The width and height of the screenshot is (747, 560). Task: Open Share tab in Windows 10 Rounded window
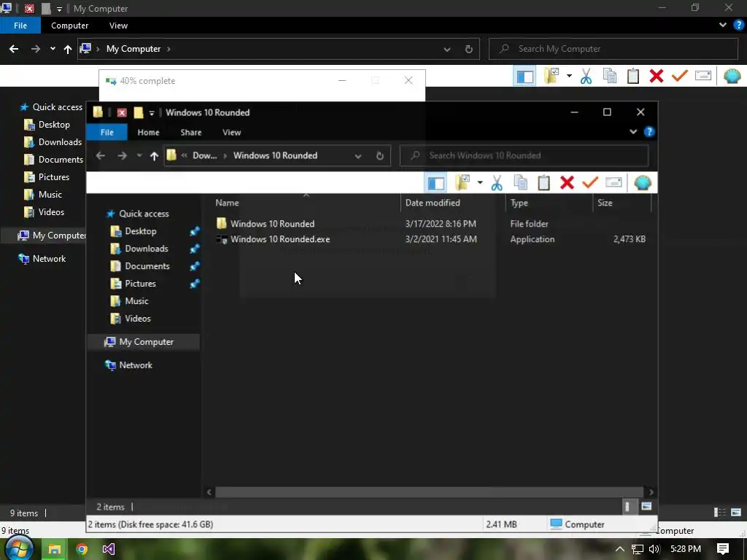click(191, 133)
